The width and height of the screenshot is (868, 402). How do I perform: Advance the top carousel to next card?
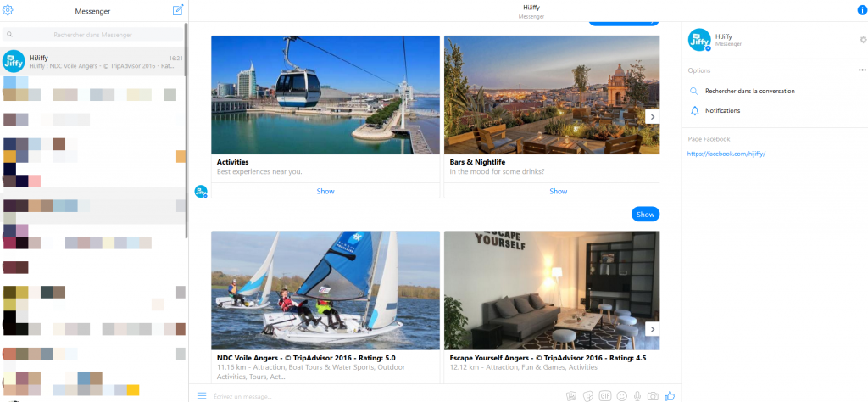653,117
